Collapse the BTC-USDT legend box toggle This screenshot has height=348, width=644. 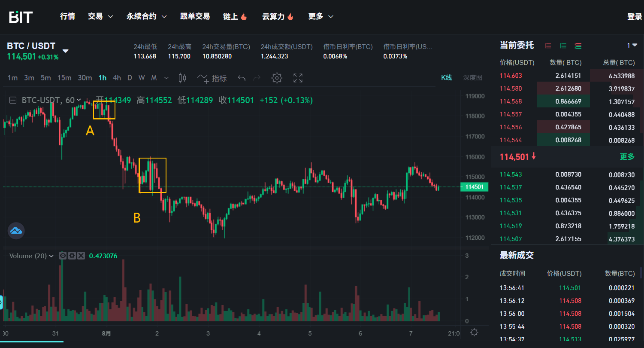(x=13, y=100)
